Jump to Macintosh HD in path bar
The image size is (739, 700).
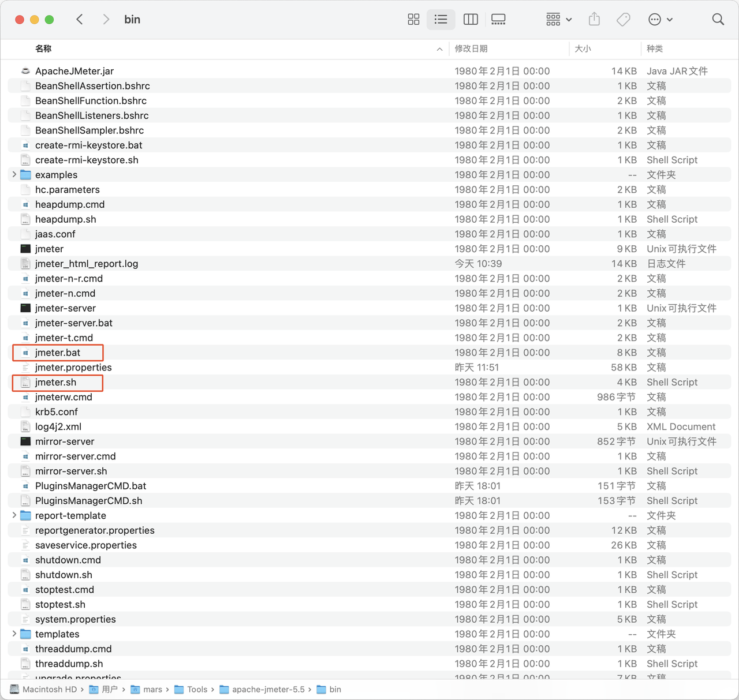click(43, 690)
